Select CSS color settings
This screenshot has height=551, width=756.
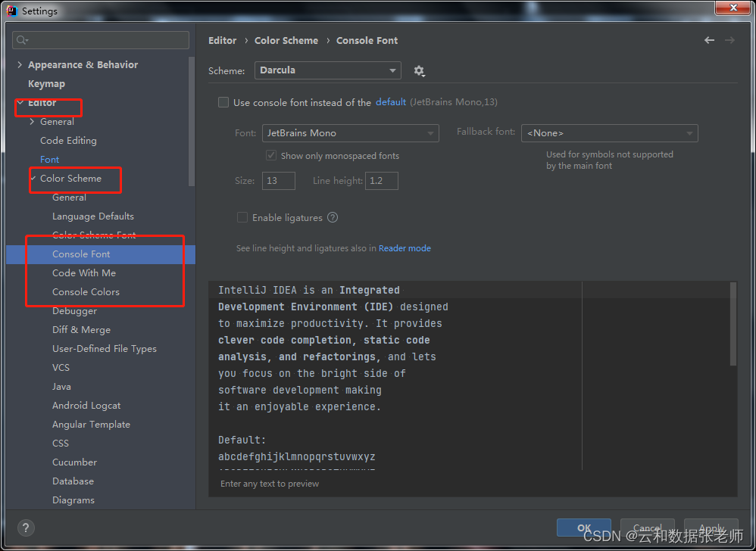[x=61, y=443]
